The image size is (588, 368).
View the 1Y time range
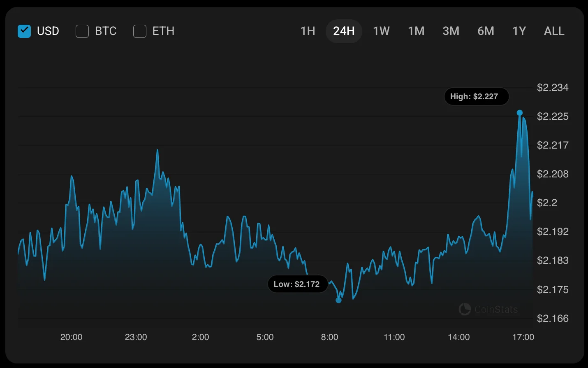[519, 31]
